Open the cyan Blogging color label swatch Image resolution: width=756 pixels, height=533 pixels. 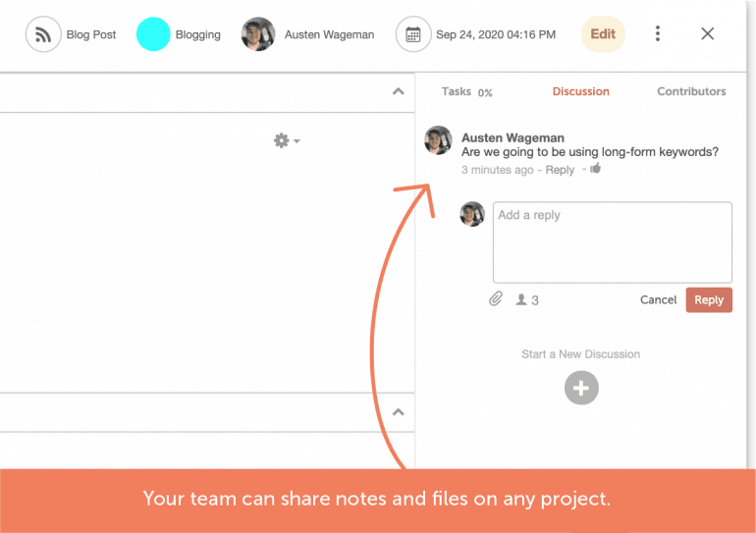(153, 34)
